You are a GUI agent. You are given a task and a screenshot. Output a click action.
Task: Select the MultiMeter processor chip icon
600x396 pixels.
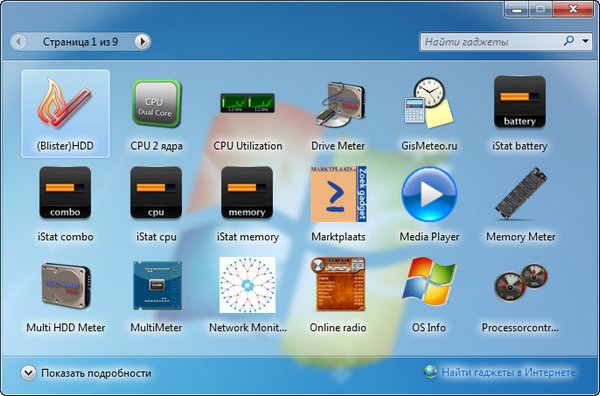(x=157, y=285)
